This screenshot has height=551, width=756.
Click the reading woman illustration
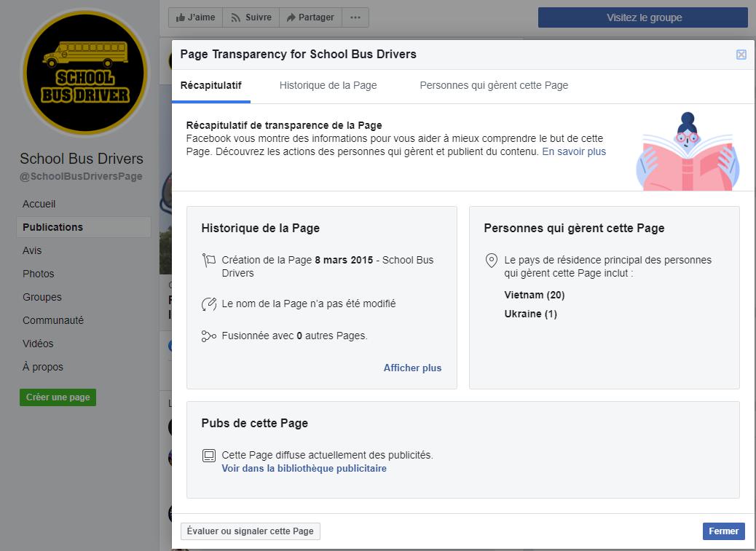pyautogui.click(x=688, y=151)
